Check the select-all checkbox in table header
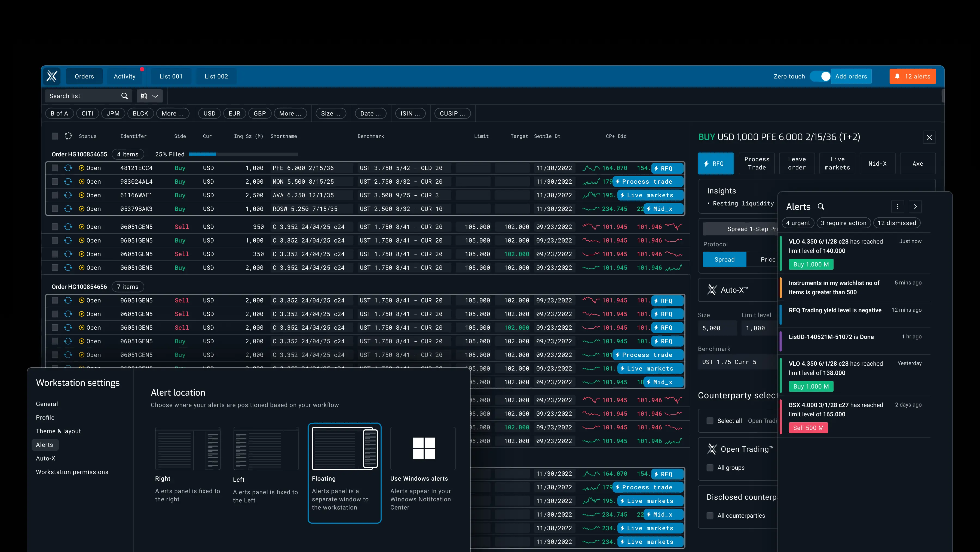The width and height of the screenshot is (980, 552). tap(55, 136)
